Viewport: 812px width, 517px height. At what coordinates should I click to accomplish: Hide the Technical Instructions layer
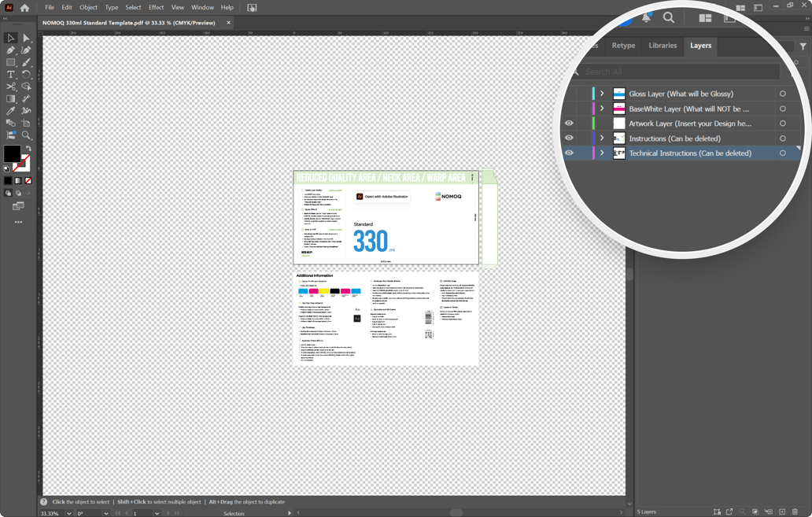pos(569,153)
